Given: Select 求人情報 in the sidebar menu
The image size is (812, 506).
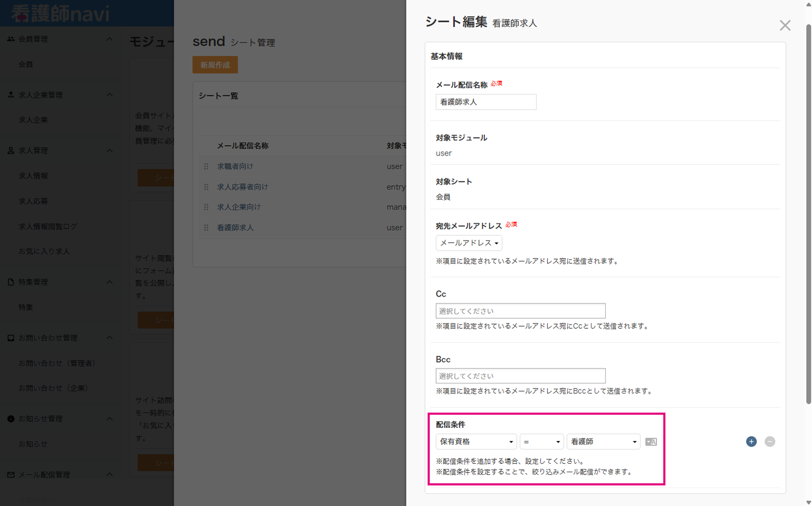Looking at the screenshot, I should coord(34,175).
